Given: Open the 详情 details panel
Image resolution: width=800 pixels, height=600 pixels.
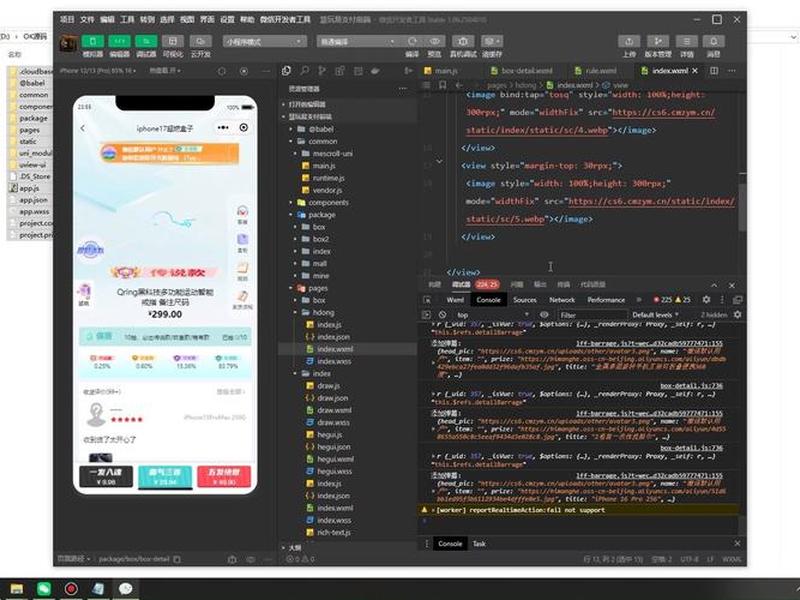Looking at the screenshot, I should 687,41.
